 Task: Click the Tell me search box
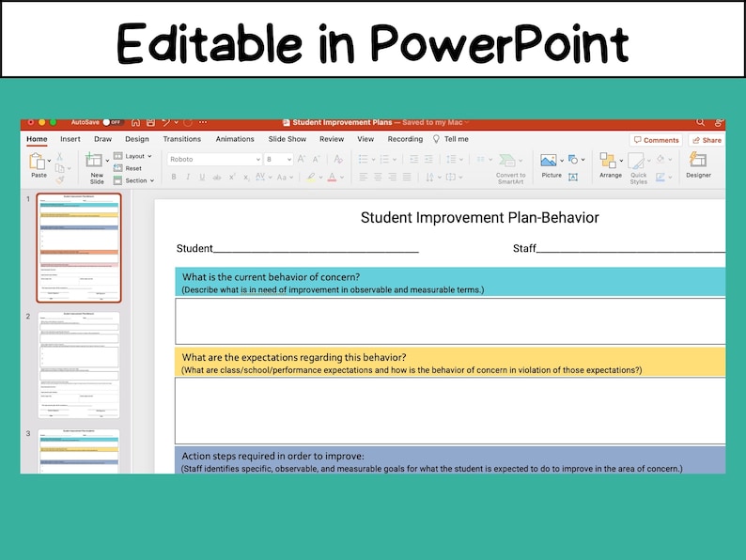pos(451,139)
